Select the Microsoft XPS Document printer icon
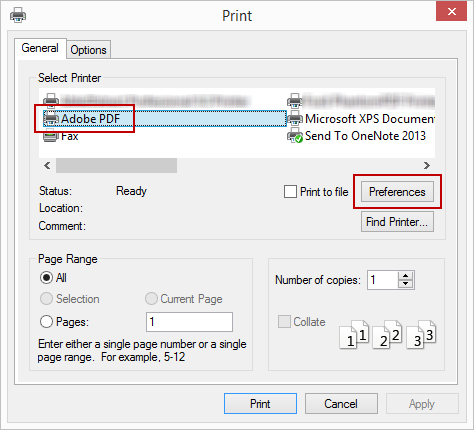The width and height of the screenshot is (474, 430). pos(295,118)
